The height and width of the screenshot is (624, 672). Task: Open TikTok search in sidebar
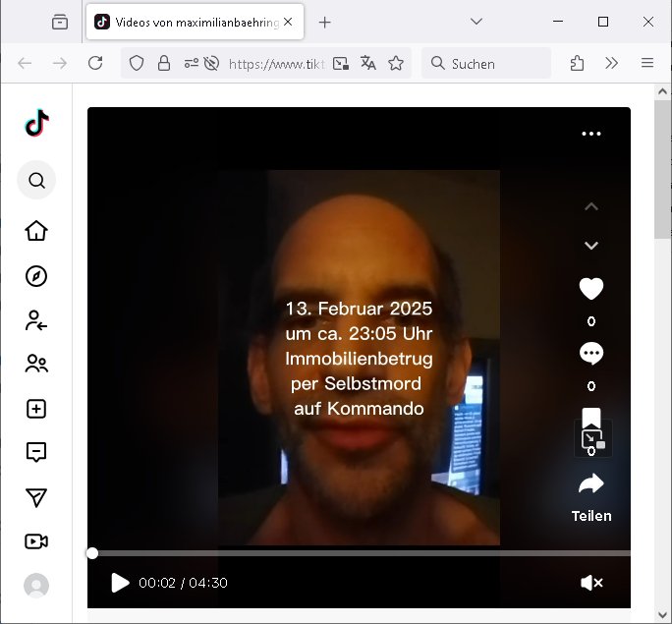36,181
